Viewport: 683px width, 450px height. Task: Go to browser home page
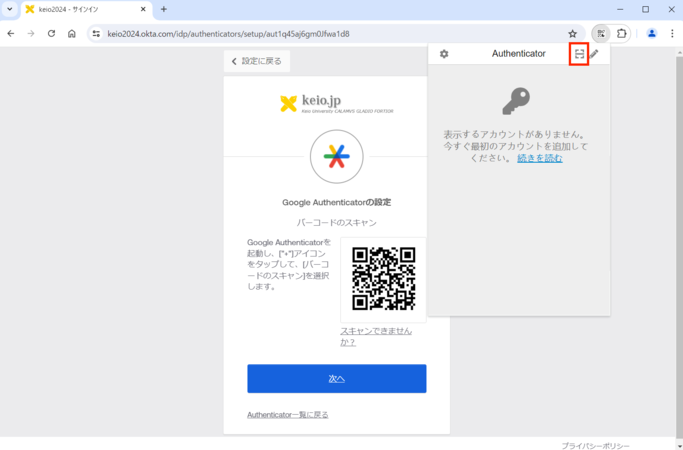72,34
